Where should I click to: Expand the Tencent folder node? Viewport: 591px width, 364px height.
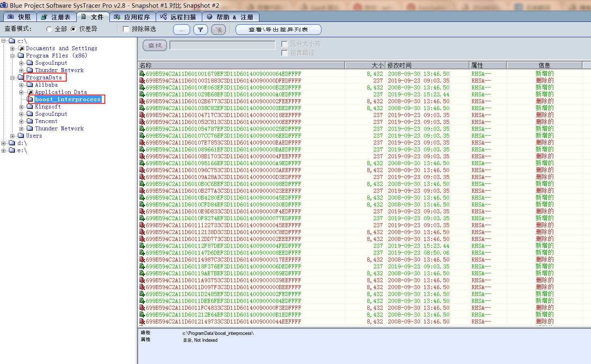tap(21, 121)
